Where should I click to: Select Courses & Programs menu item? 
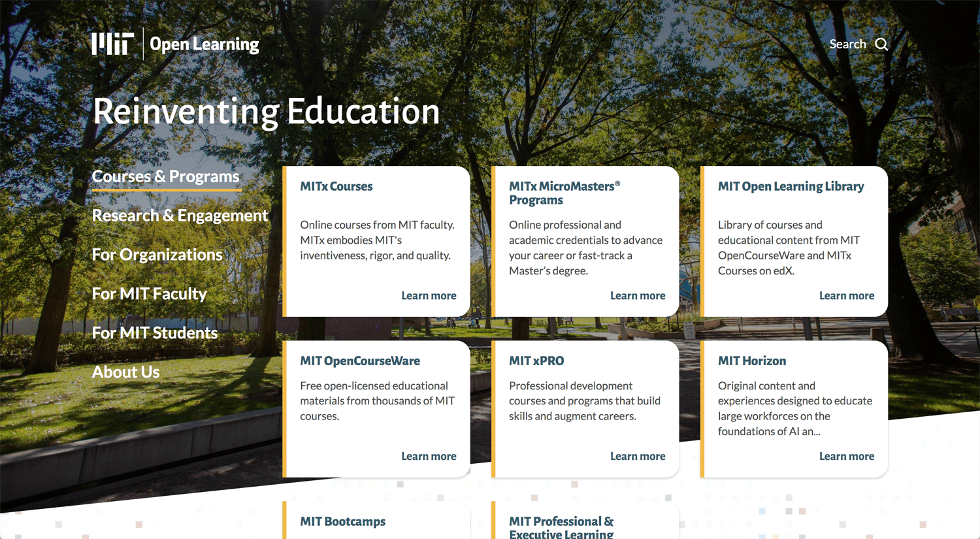pyautogui.click(x=166, y=176)
